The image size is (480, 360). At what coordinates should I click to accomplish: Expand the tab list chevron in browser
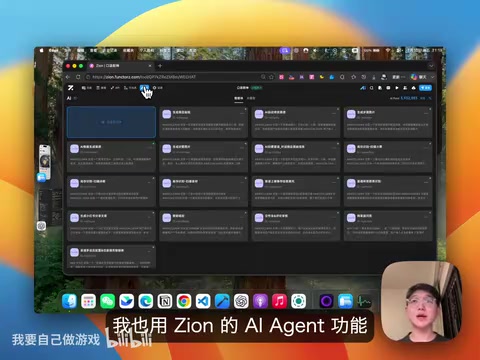coord(431,66)
